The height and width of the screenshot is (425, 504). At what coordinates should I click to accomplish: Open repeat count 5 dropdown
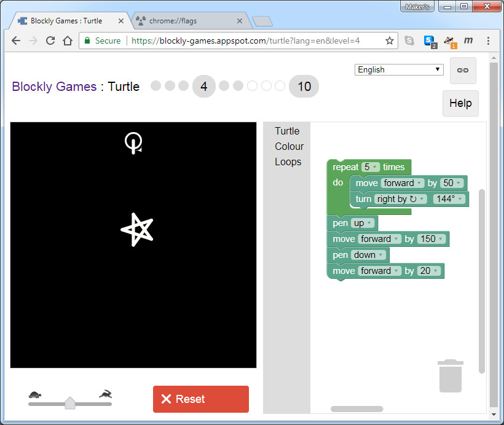point(370,167)
